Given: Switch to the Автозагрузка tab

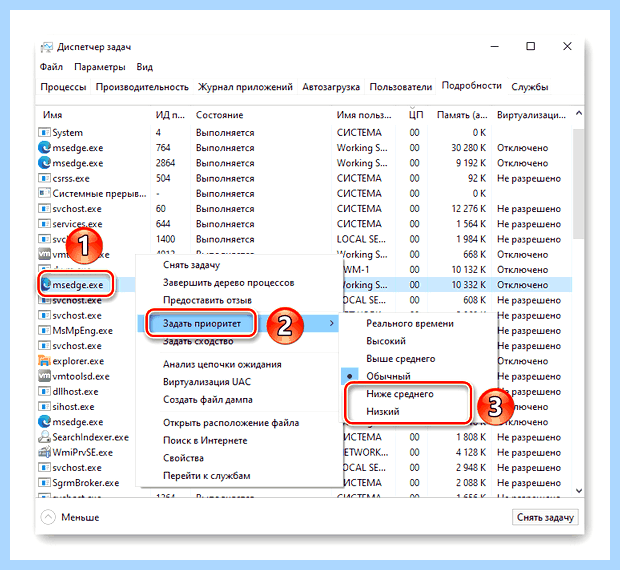Looking at the screenshot, I should click(x=331, y=87).
